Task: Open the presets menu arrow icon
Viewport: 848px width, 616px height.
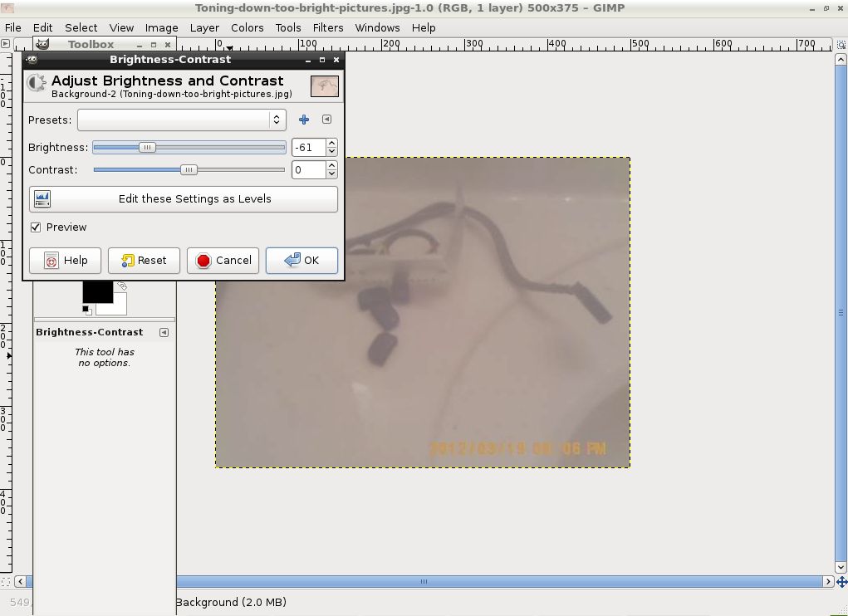Action: 326,120
